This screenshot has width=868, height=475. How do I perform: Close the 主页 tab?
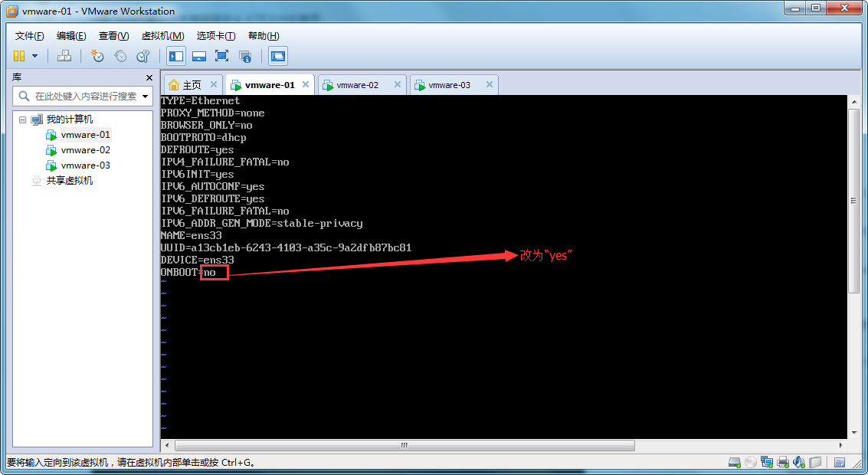(214, 85)
